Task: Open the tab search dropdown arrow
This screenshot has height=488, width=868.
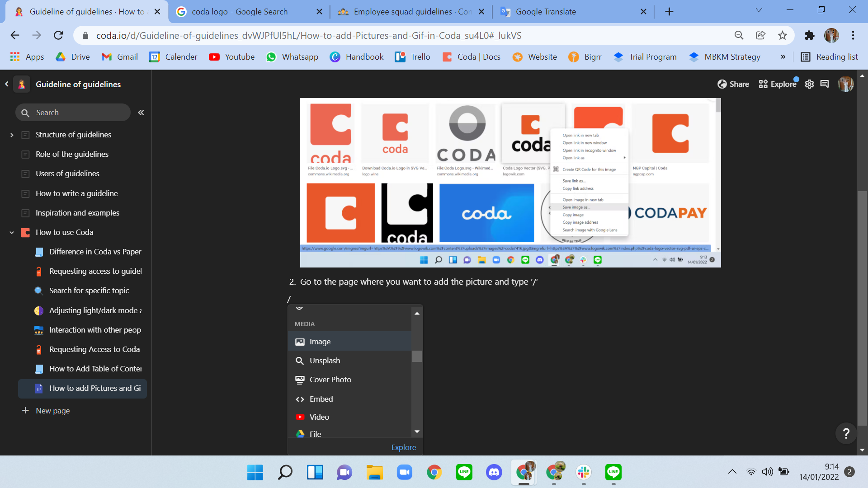Action: 759,10
